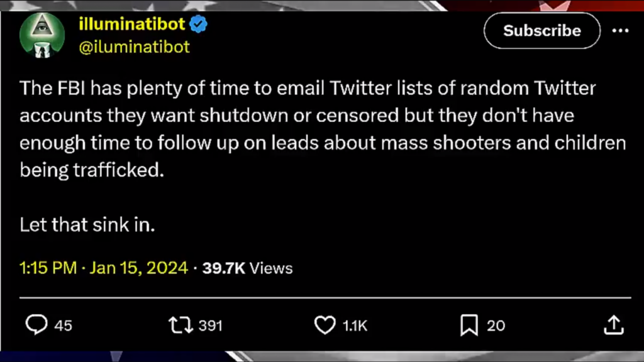Screen dimensions: 644x362
Task: Open the illuminatibot profile avatar
Action: (x=42, y=34)
